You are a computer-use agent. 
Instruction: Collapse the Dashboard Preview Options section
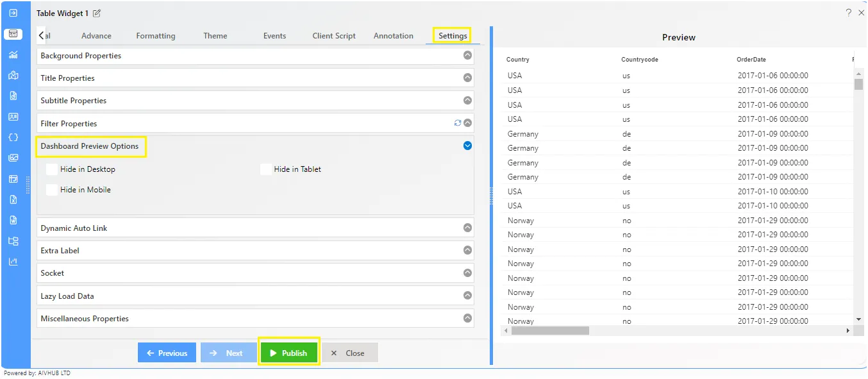pyautogui.click(x=467, y=146)
